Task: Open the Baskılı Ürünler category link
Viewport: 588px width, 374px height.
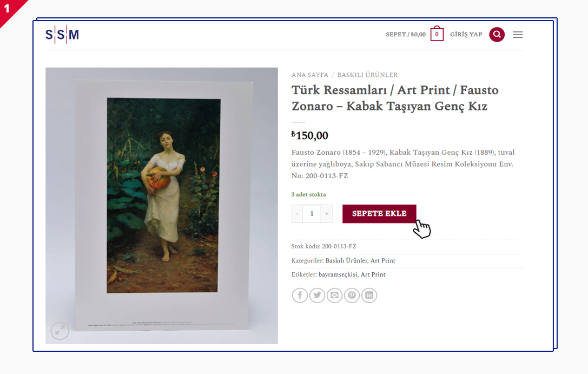Action: [346, 261]
